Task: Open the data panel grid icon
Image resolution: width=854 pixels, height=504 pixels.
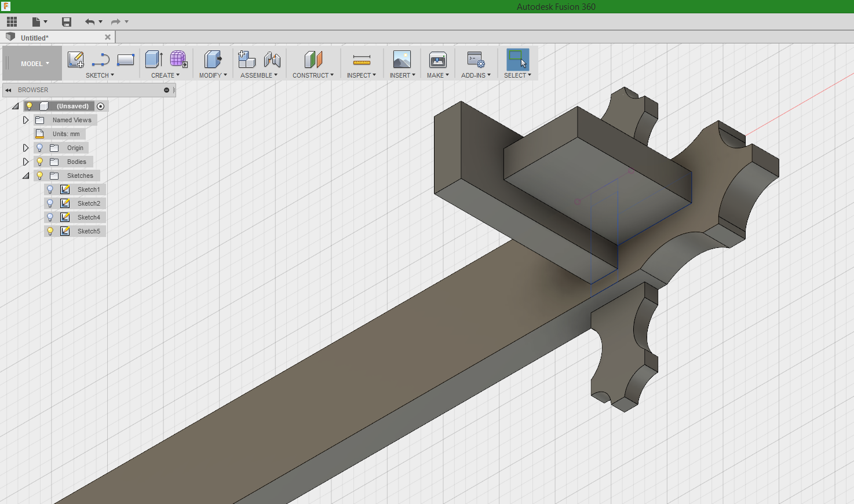Action: pyautogui.click(x=12, y=22)
